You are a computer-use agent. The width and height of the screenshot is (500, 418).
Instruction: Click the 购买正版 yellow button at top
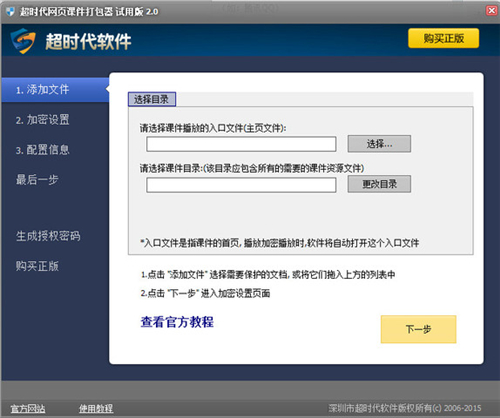444,38
